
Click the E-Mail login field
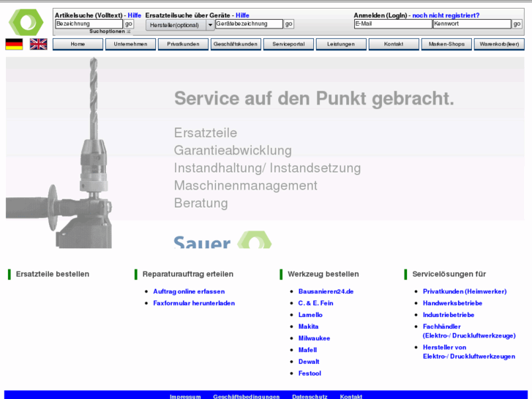click(x=393, y=23)
